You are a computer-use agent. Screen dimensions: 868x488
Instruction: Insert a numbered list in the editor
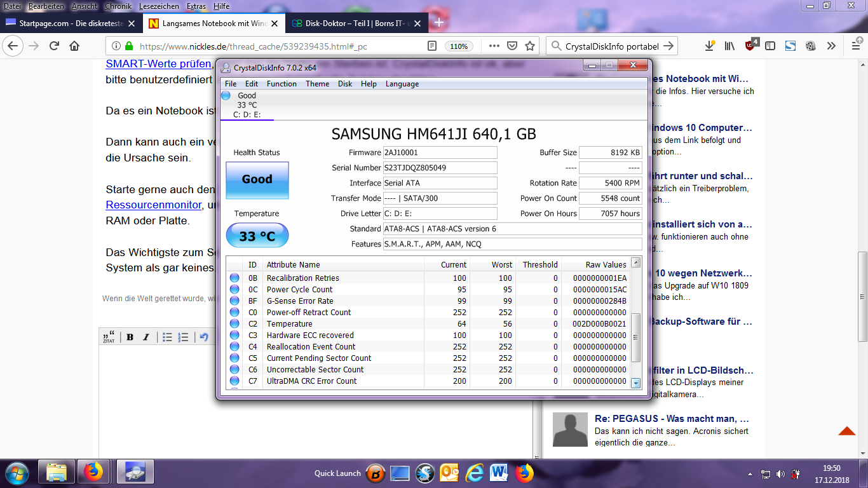coord(184,337)
